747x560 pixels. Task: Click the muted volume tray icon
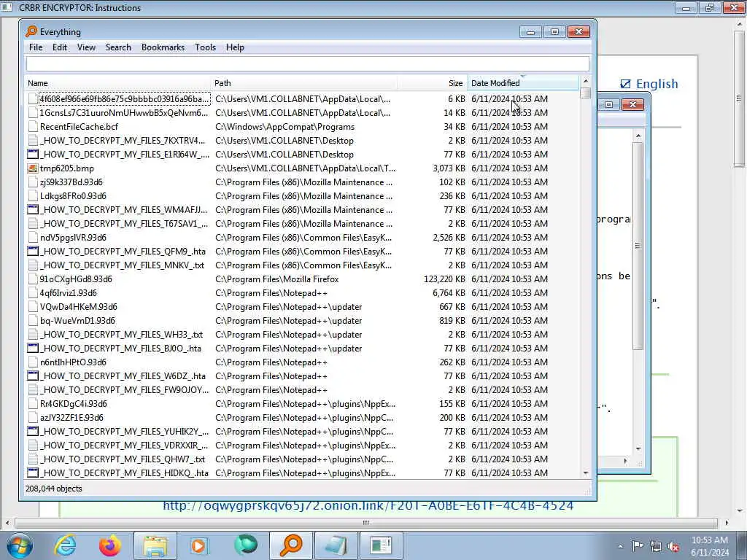(673, 546)
